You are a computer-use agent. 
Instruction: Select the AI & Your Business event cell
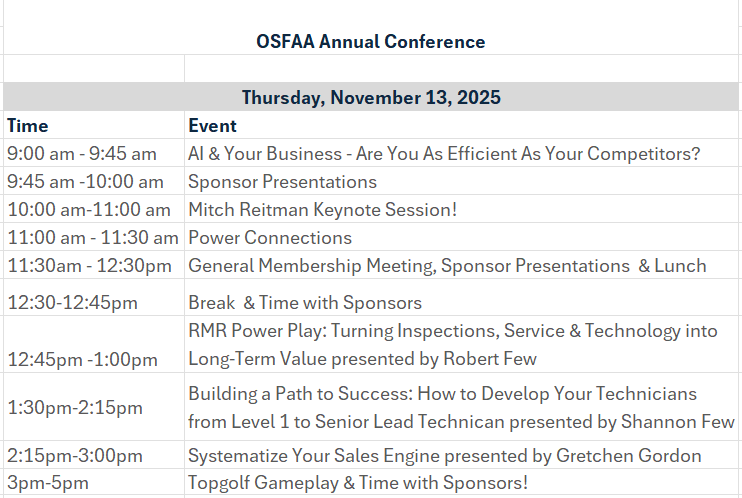pyautogui.click(x=444, y=154)
